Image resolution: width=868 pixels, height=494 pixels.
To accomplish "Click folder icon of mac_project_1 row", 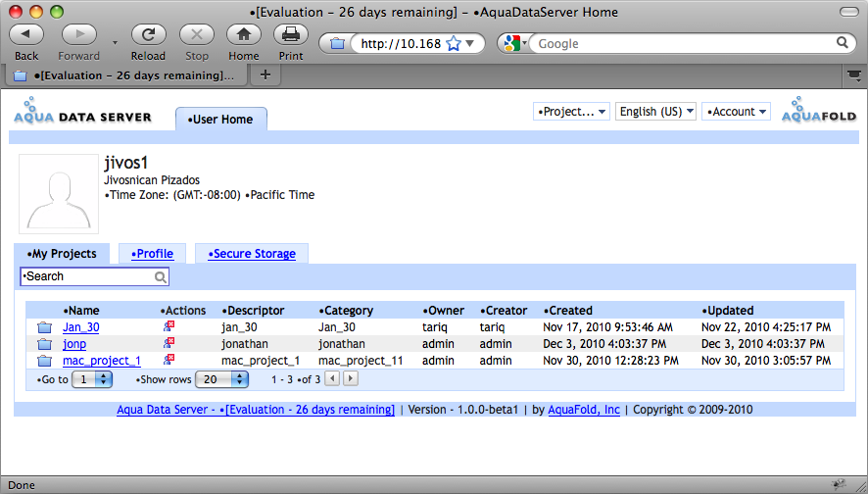I will [x=44, y=361].
